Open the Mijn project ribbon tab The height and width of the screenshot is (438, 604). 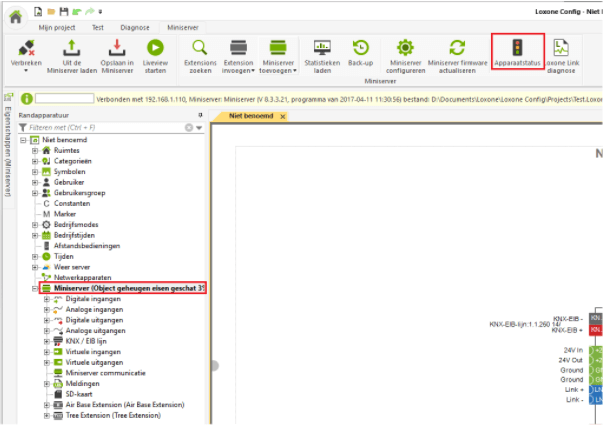pos(58,28)
